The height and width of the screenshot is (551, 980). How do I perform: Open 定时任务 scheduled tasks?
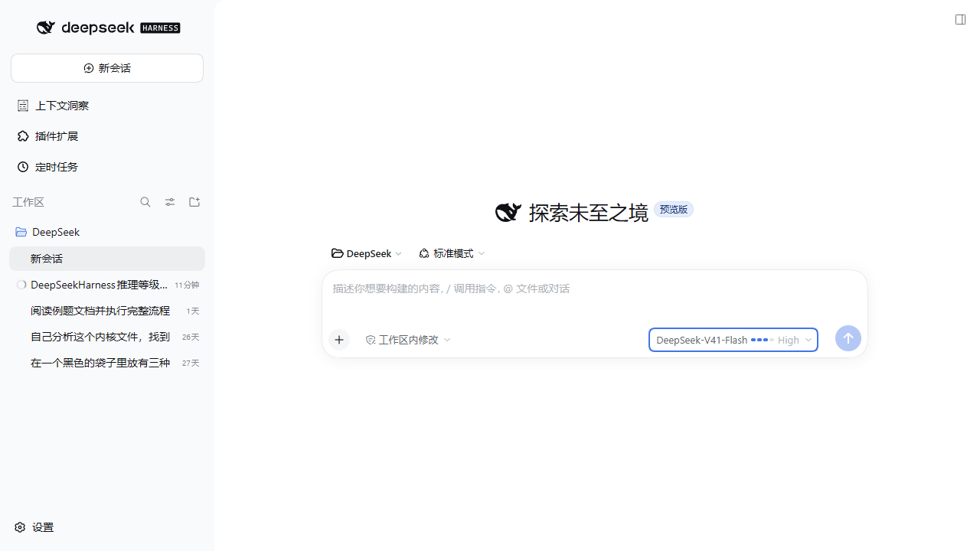click(107, 167)
